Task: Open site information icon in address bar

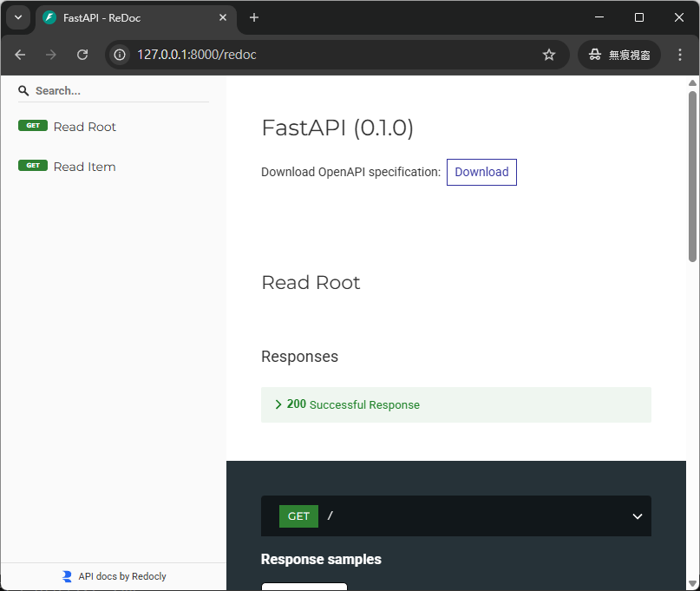Action: [x=120, y=55]
